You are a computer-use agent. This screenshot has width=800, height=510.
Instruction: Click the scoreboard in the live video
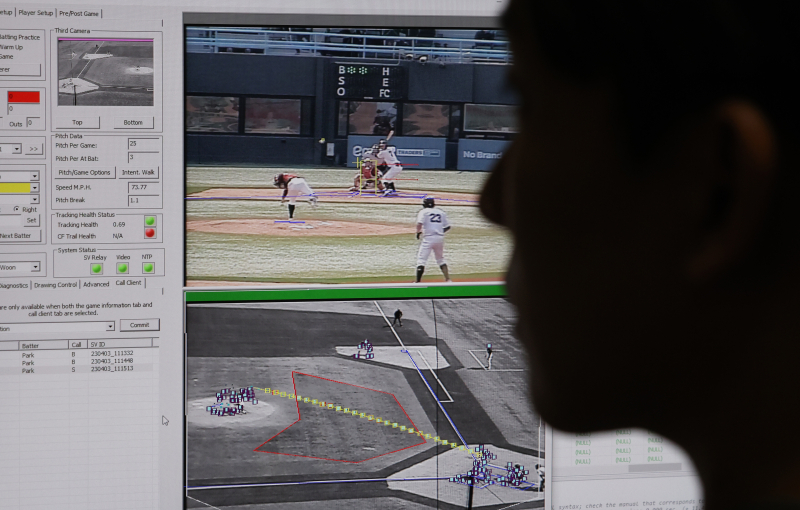coord(370,81)
